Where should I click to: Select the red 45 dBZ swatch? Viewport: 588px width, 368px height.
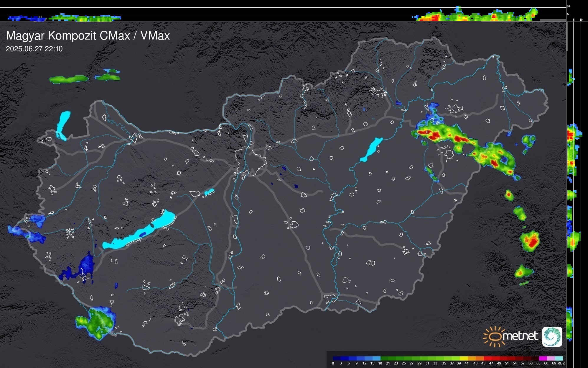click(x=487, y=358)
